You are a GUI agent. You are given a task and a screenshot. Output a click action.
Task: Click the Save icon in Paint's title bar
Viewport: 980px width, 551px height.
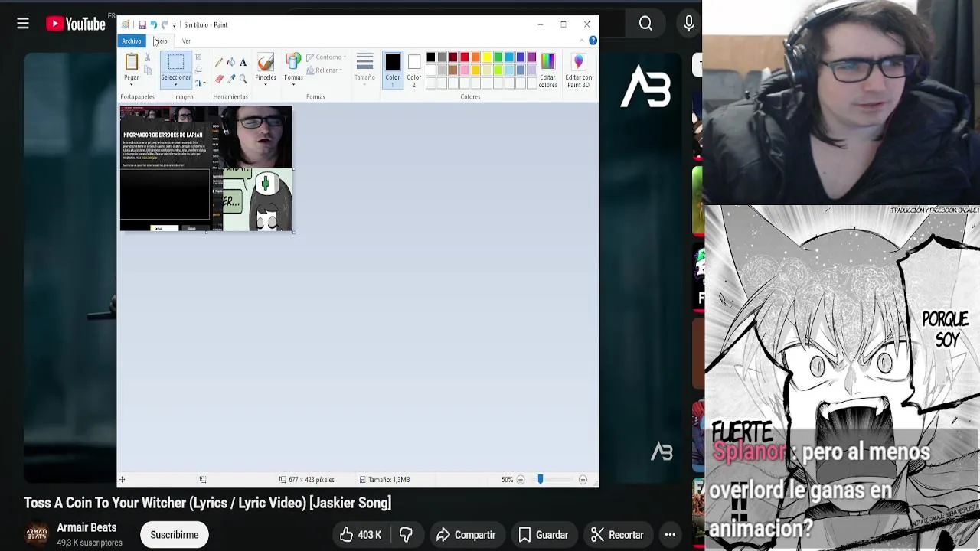[142, 25]
